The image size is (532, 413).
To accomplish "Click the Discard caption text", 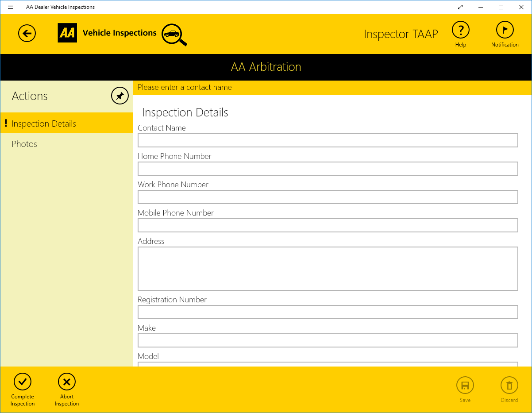I will [509, 400].
